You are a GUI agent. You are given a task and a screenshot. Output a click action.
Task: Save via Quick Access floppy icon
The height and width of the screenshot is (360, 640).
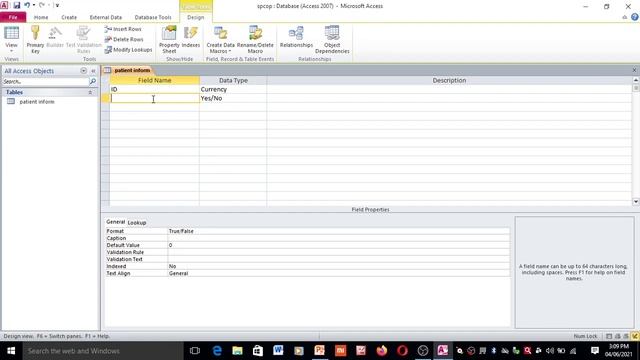coord(17,5)
